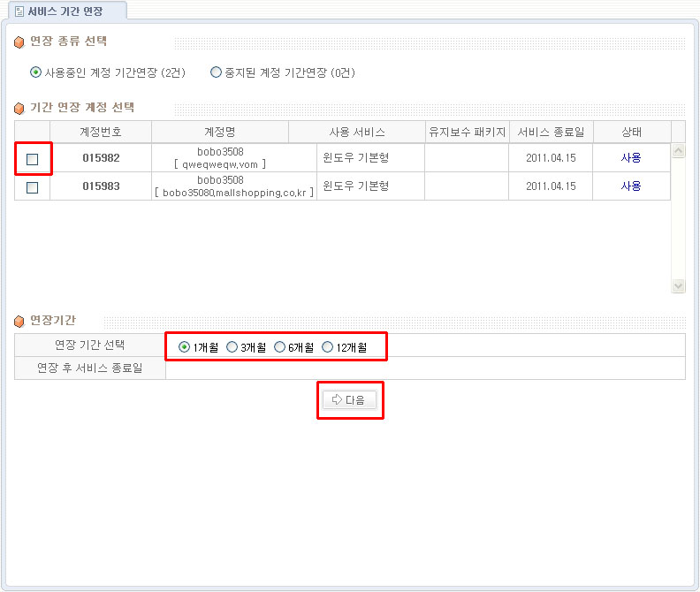Click the document icon on 서비스 기간 연장 tab
The height and width of the screenshot is (592, 700).
(x=19, y=11)
